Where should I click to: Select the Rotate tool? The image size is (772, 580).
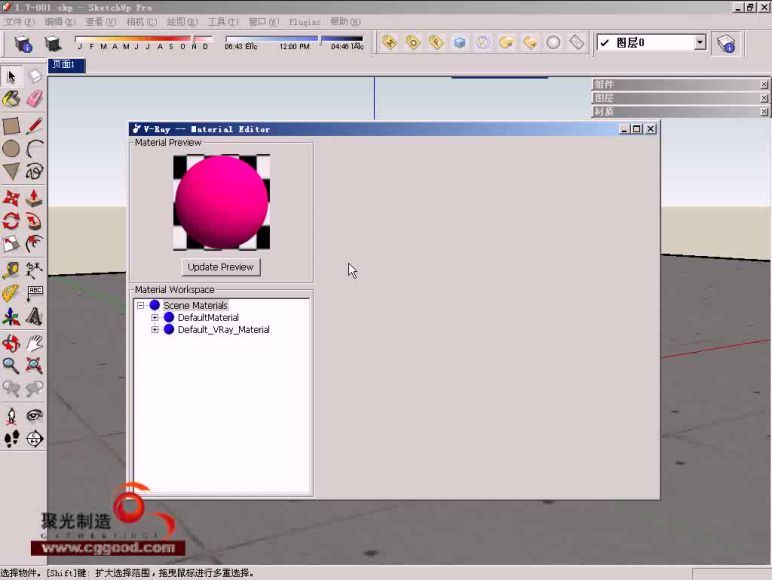[11, 221]
